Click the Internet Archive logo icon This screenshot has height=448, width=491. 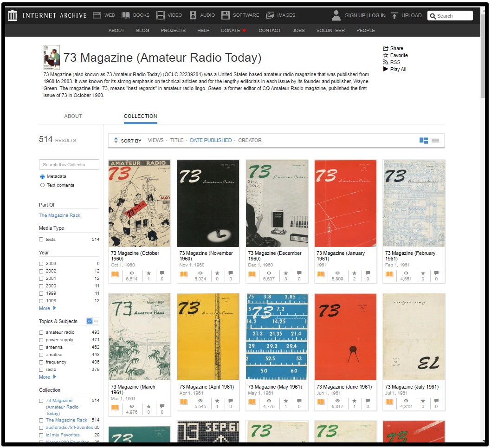tap(13, 15)
